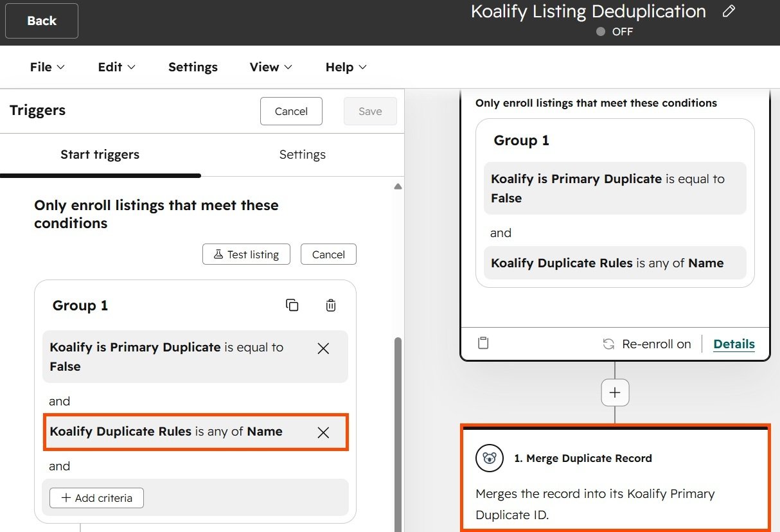Image resolution: width=780 pixels, height=532 pixels.
Task: Open the File menu dropdown
Action: pyautogui.click(x=48, y=67)
